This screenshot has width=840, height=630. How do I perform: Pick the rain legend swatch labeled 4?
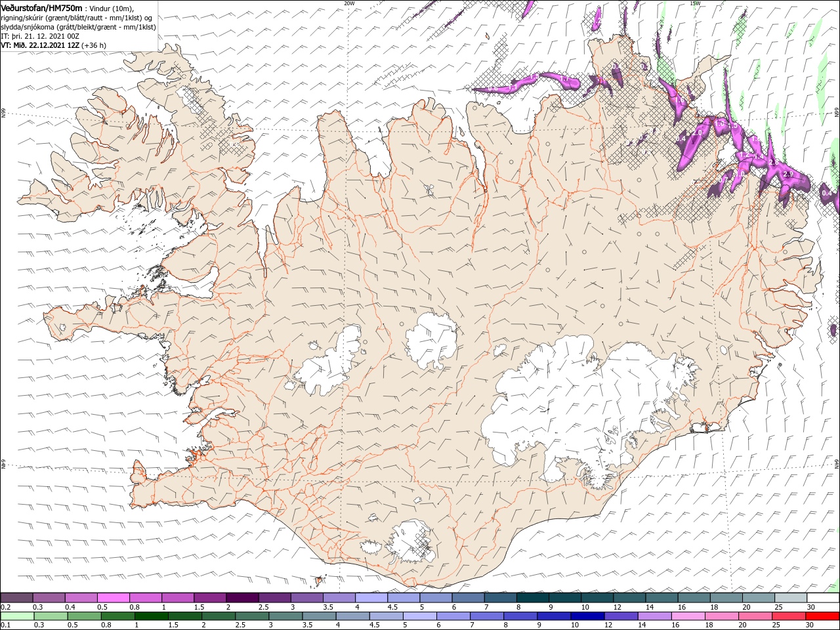tap(352, 616)
